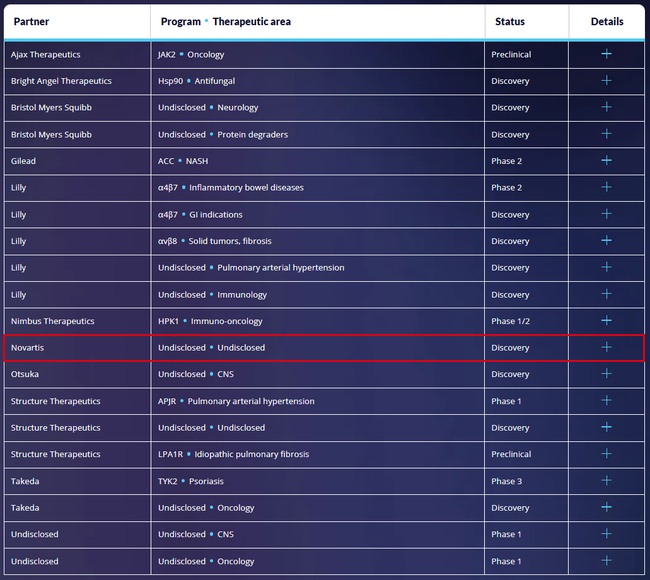This screenshot has height=580, width=650.
Task: Click plus icon for Takeda TYK2 Psoriasis row
Action: [606, 481]
